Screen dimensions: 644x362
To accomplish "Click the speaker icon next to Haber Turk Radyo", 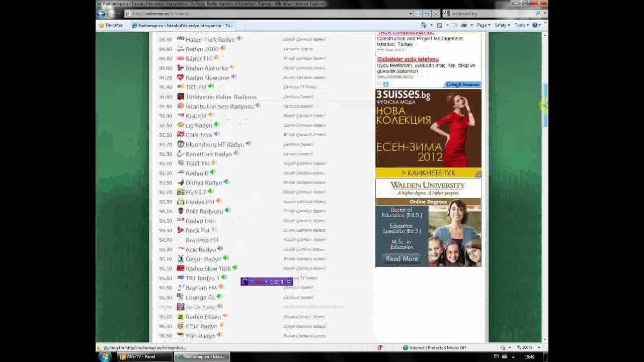I will click(x=239, y=39).
